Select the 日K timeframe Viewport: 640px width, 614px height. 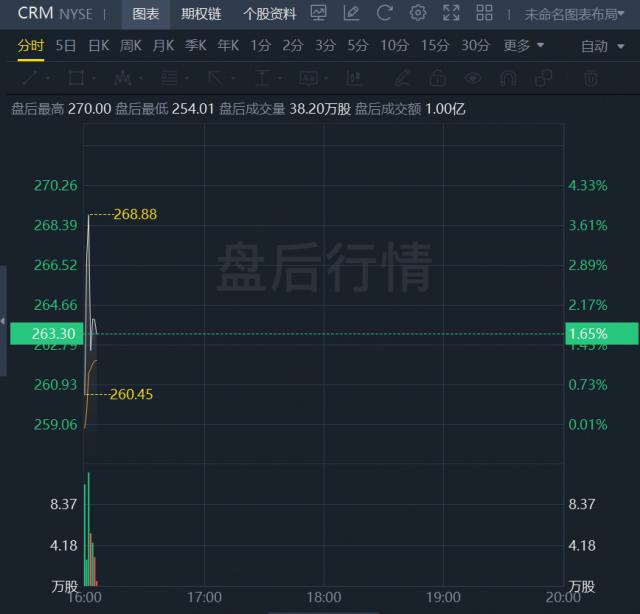[98, 45]
